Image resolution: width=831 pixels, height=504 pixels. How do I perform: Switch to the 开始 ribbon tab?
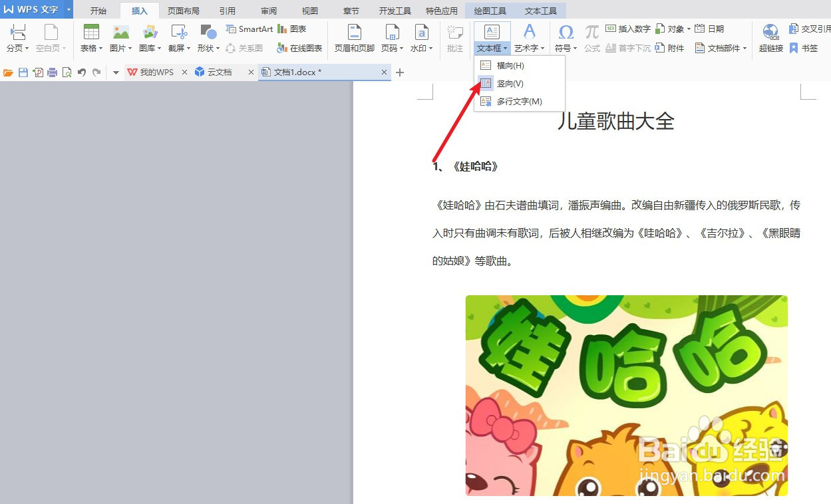98,11
